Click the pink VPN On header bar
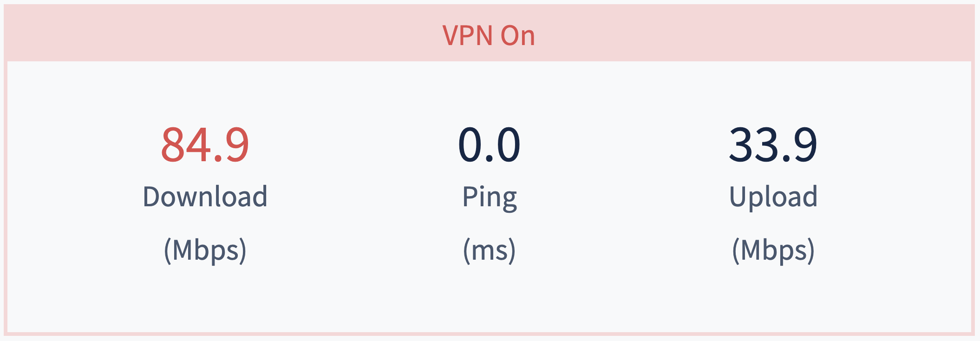Screen dimensions: 980x341 (x=490, y=33)
